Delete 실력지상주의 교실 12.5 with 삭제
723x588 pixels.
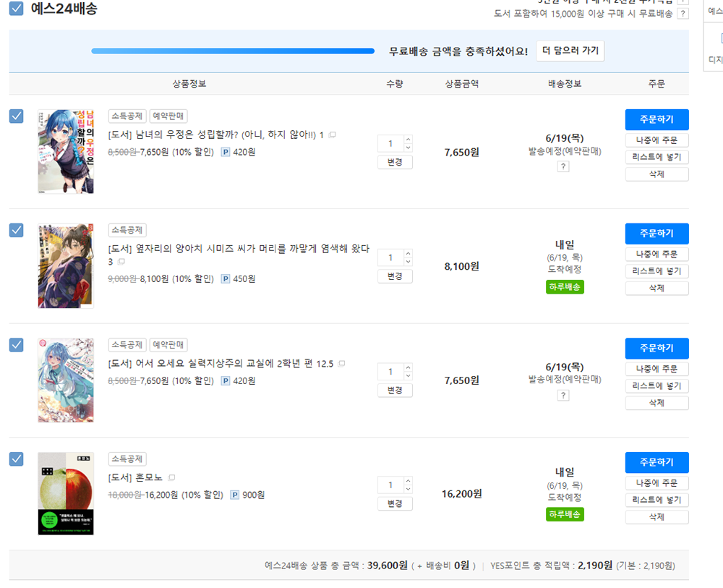point(656,403)
